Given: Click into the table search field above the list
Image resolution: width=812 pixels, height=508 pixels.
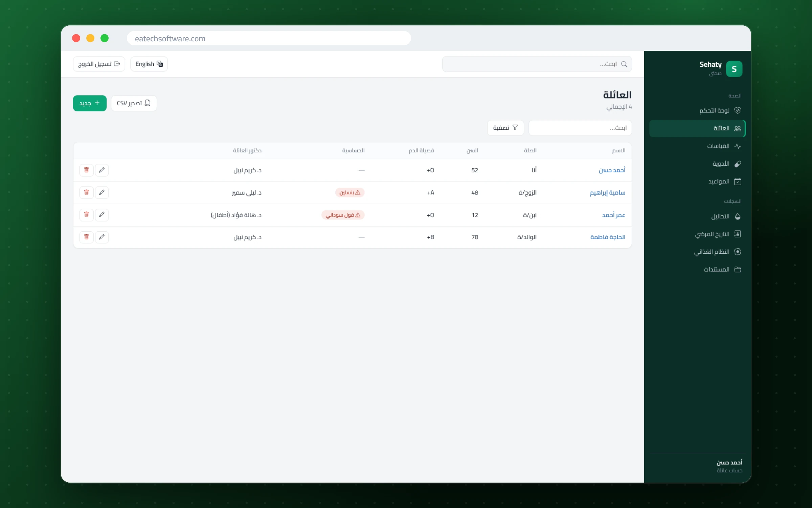Looking at the screenshot, I should tap(580, 128).
